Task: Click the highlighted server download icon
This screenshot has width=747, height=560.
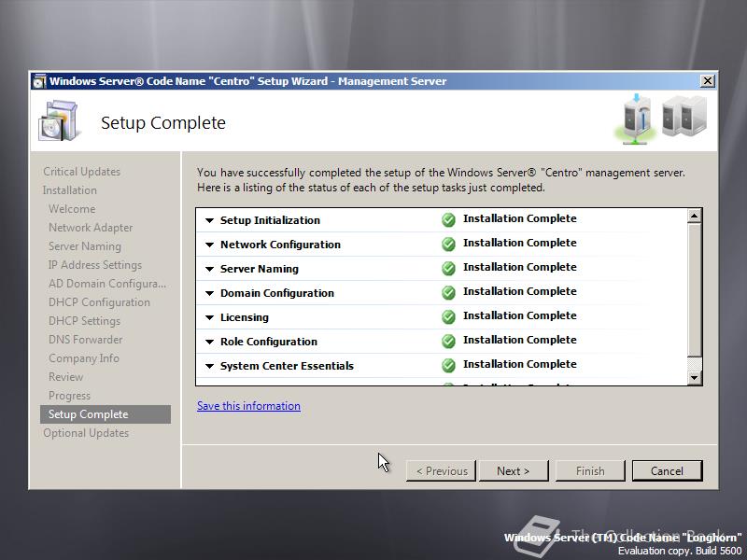Action: [637, 119]
